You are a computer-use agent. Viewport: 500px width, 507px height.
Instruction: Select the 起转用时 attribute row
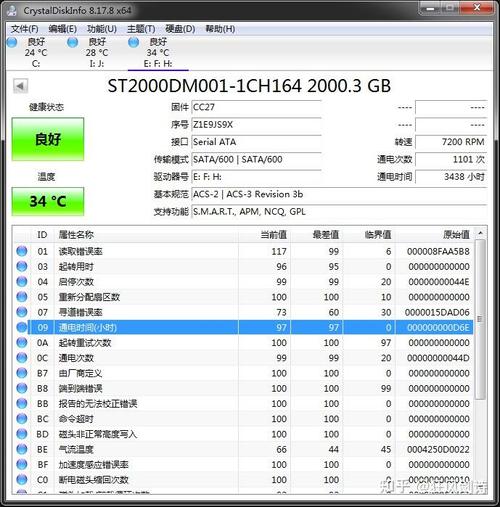(x=243, y=266)
